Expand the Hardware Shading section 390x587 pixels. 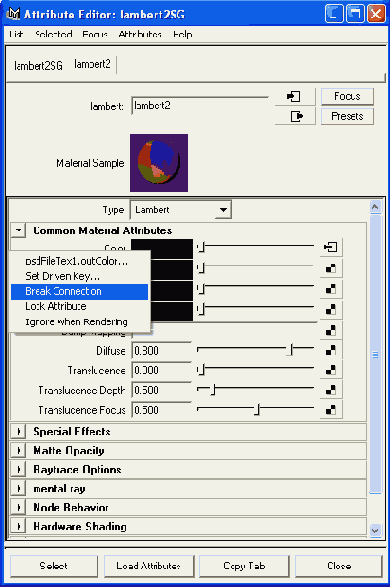[x=18, y=526]
